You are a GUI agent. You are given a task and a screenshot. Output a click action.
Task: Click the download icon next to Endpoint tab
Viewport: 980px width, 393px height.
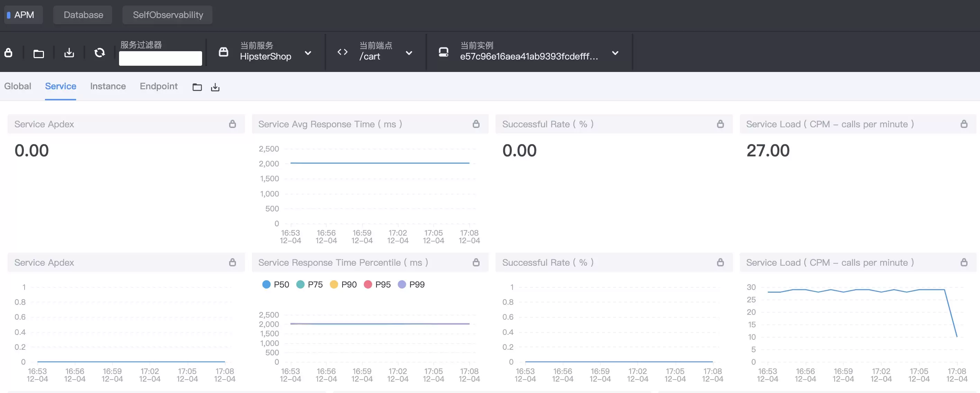tap(215, 87)
